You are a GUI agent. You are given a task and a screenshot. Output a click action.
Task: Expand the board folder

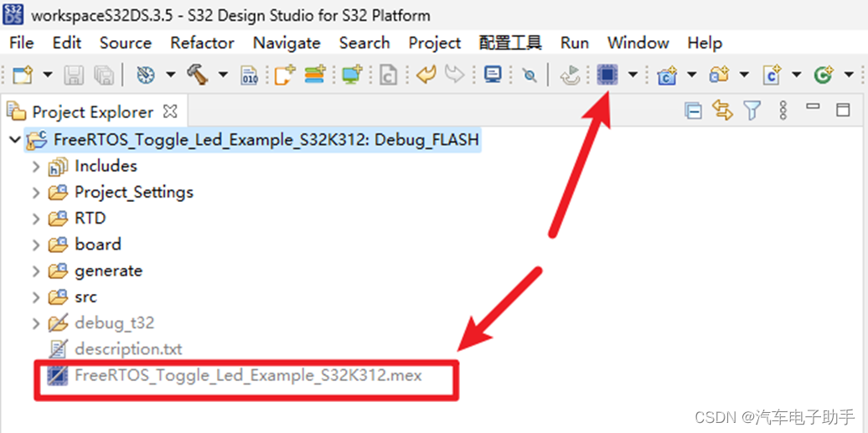tap(36, 245)
